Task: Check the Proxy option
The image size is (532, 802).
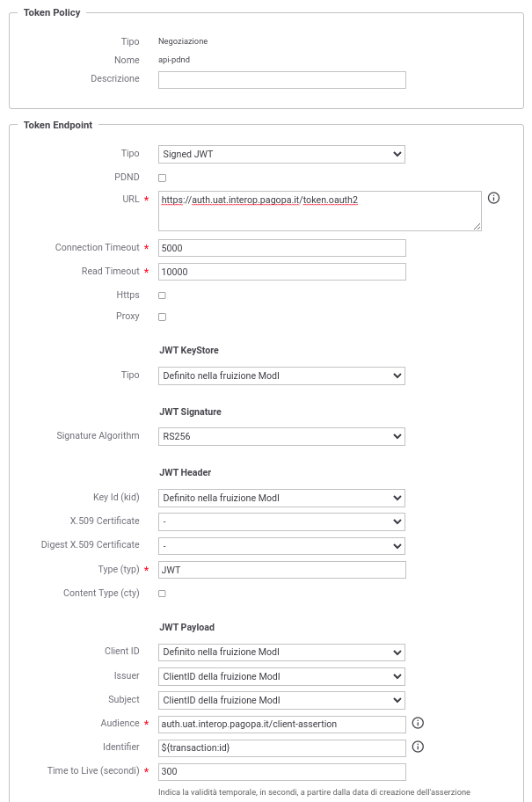Action: (x=162, y=317)
